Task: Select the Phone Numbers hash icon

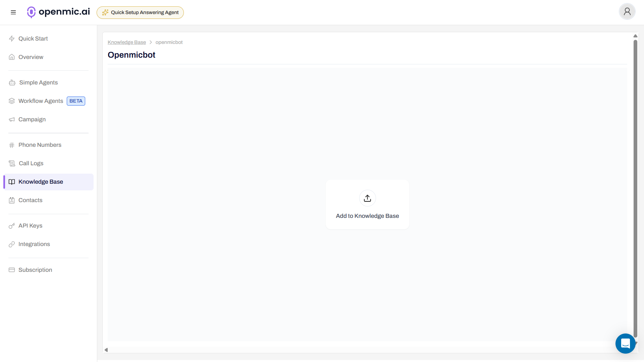Action: pos(12,145)
